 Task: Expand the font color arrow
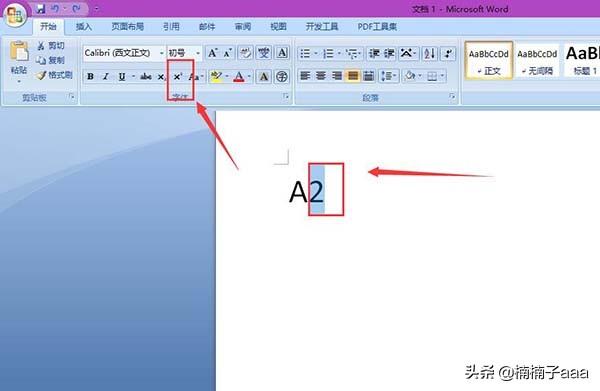click(x=249, y=77)
